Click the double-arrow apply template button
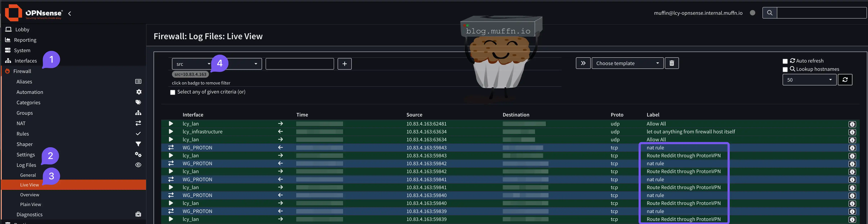The height and width of the screenshot is (224, 868). 583,63
